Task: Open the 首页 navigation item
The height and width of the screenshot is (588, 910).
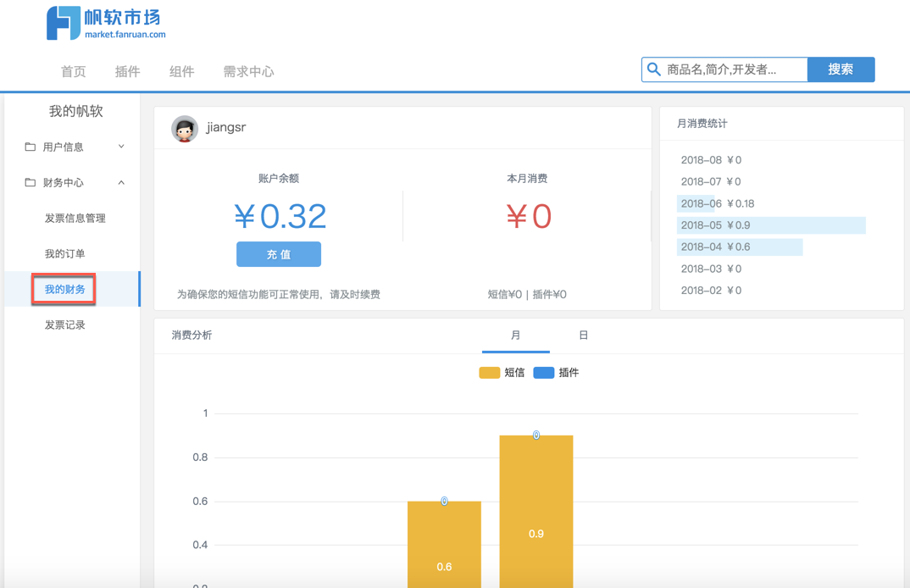Action: coord(73,71)
